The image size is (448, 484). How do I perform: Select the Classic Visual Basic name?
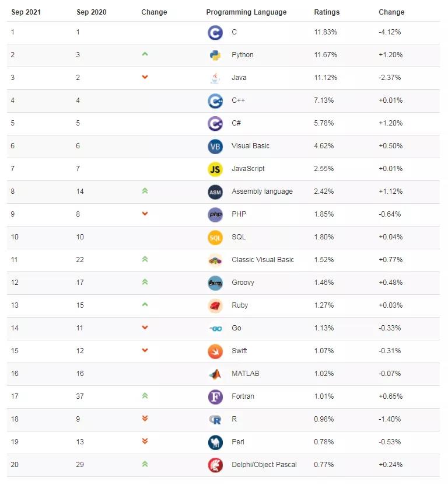[262, 260]
